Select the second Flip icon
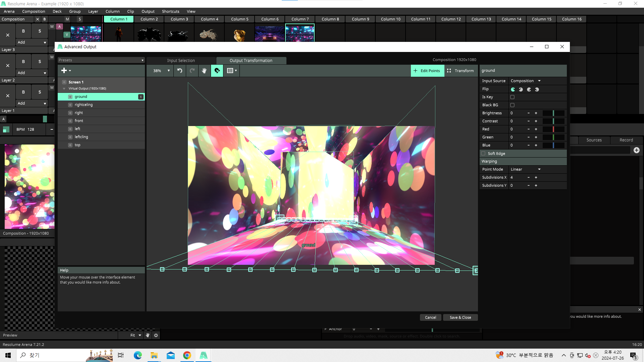 click(x=521, y=89)
